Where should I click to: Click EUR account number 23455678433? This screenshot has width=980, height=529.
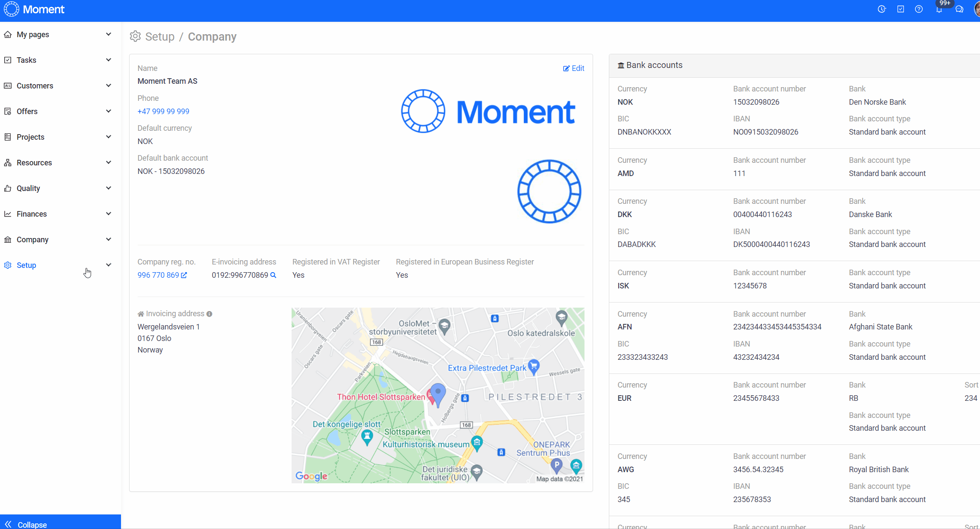tap(756, 398)
